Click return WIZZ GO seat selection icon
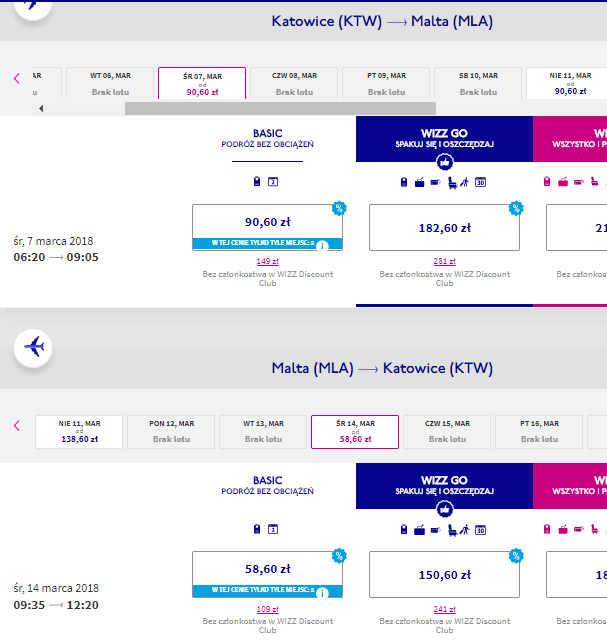Viewport: 607px width, 640px height. point(452,530)
